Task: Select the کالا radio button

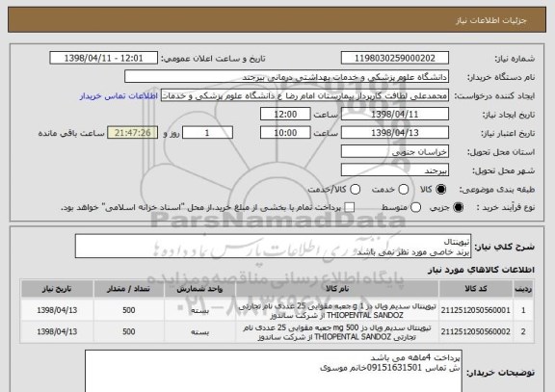Action: (x=440, y=190)
